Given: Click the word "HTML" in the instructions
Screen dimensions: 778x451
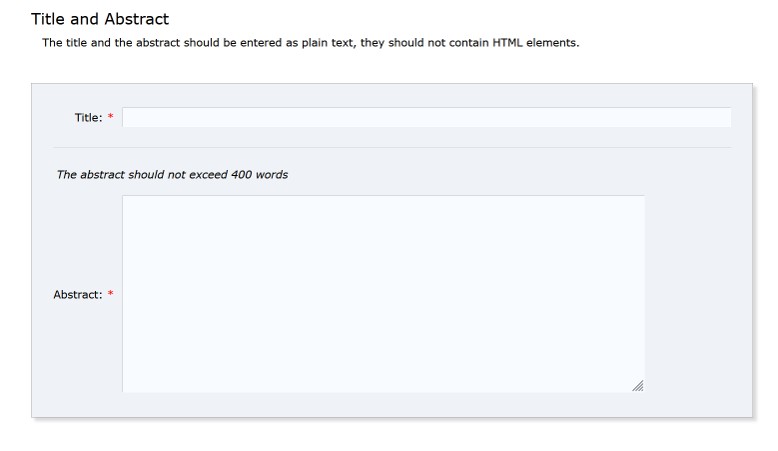Looking at the screenshot, I should pos(509,43).
